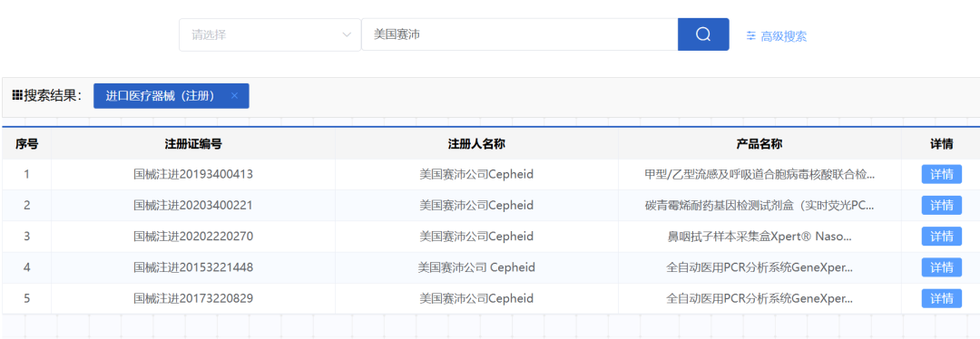This screenshot has width=980, height=339.
Task: Open 高级搜索 advanced search link
Action: (x=783, y=36)
